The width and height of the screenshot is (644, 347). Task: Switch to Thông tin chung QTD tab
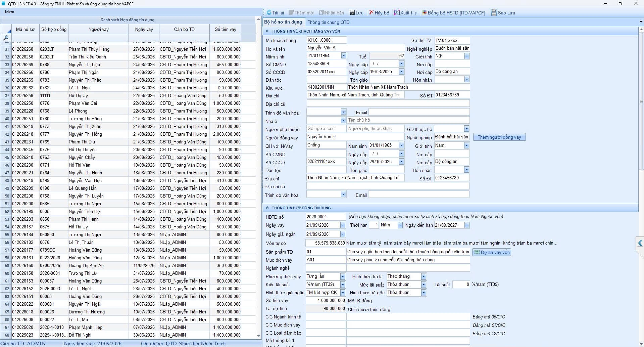pos(329,22)
